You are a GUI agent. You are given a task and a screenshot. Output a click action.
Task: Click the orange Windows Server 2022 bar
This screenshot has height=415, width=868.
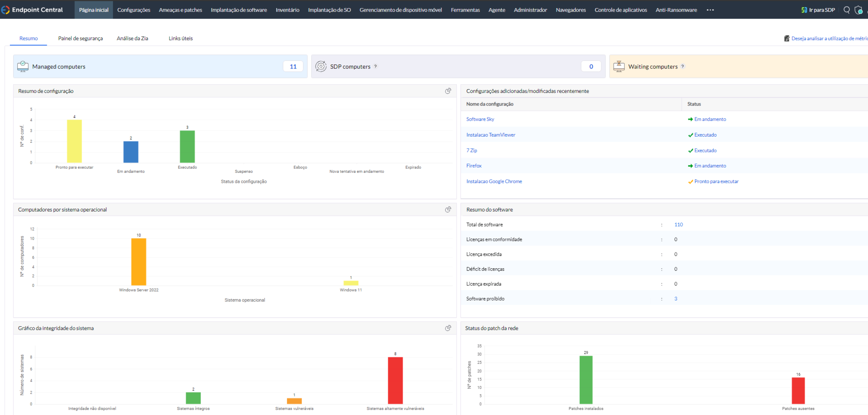pos(138,262)
